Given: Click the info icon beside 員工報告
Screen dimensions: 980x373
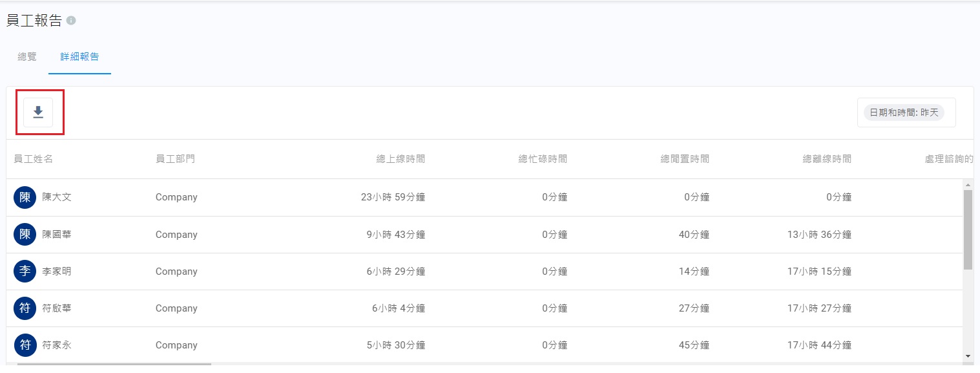Looking at the screenshot, I should 71,21.
